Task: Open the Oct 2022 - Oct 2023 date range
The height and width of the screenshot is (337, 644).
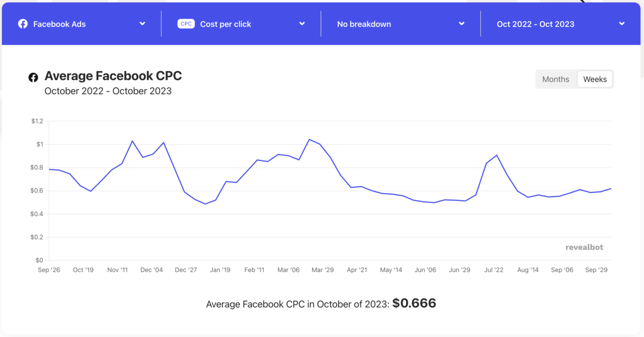Action: 622,24
